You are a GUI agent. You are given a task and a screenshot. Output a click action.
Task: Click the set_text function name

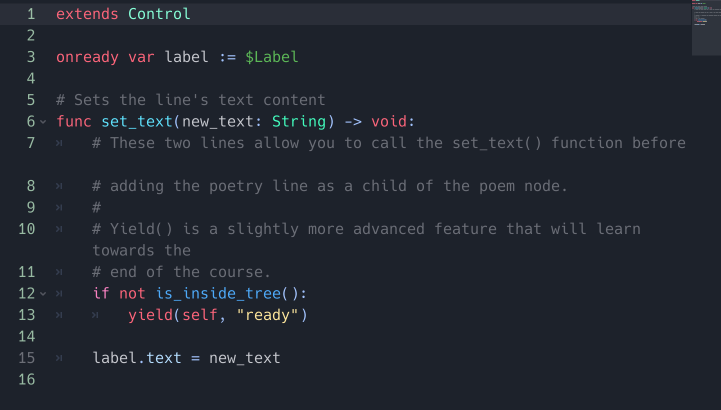[137, 122]
